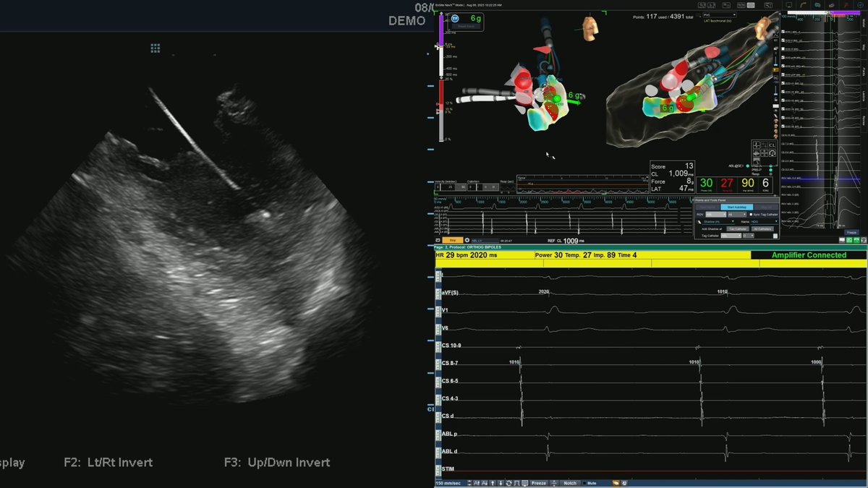The image size is (868, 488).
Task: Switch to the Points side tab
Action: click(864, 71)
